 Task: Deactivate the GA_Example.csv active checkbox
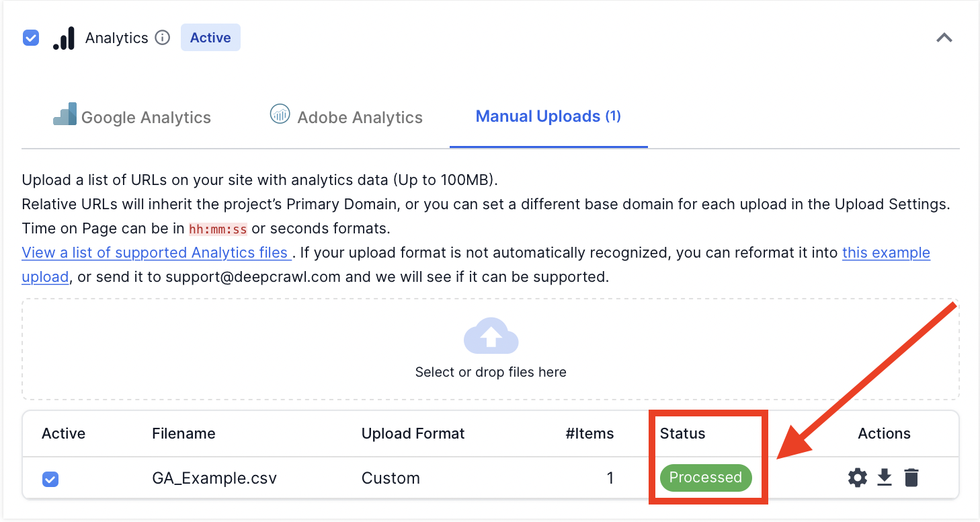(50, 478)
